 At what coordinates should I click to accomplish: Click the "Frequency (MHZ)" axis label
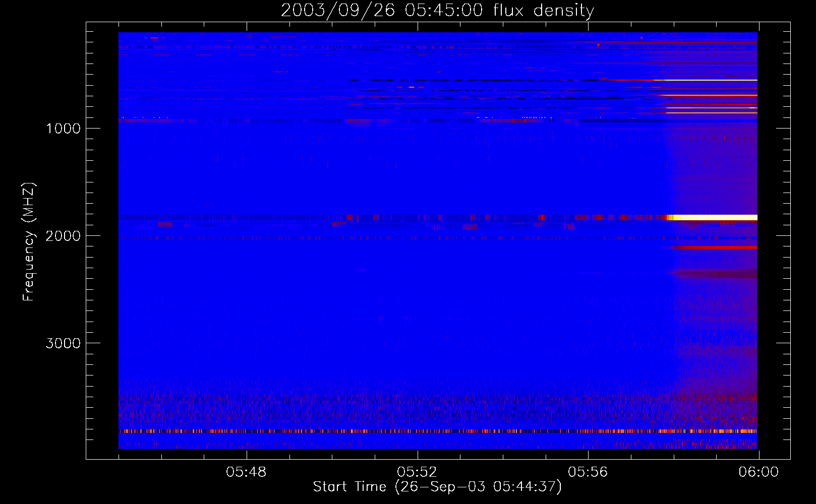[x=29, y=242]
